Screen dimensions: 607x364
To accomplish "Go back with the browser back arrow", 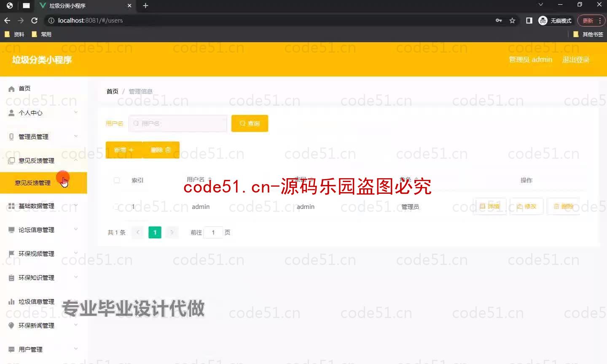I will coord(7,20).
